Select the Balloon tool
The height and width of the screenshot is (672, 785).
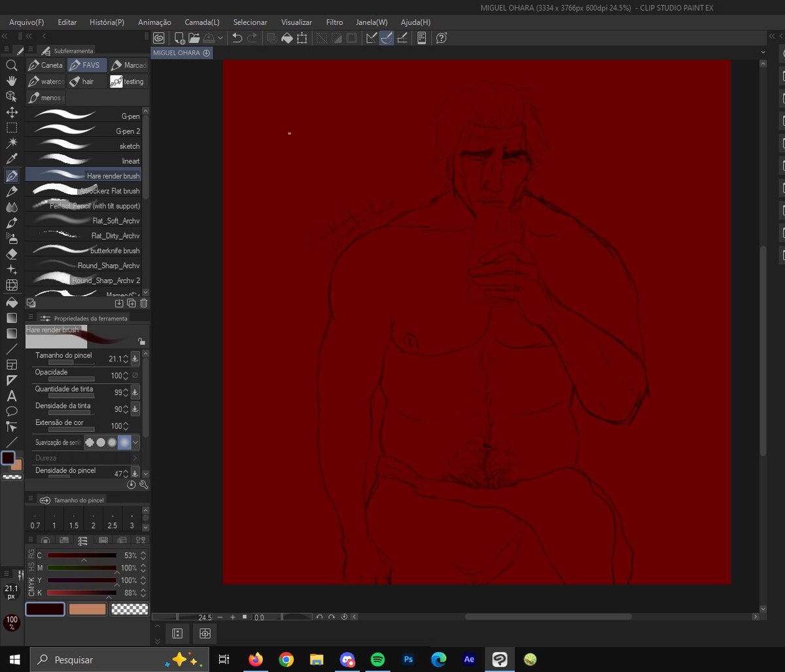11,412
